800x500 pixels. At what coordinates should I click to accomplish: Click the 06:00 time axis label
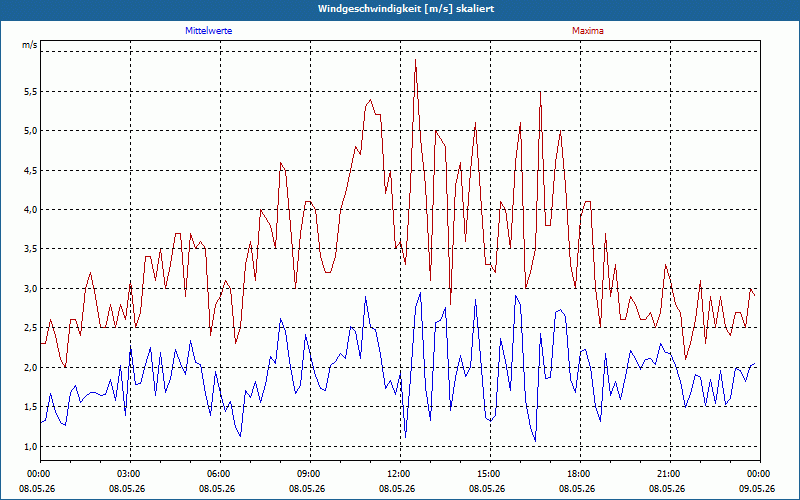[x=220, y=474]
